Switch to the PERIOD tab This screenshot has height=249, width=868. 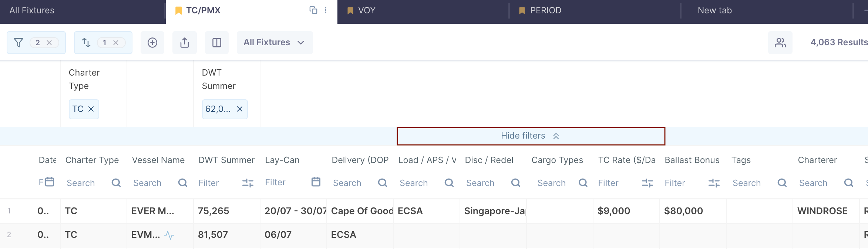(545, 10)
